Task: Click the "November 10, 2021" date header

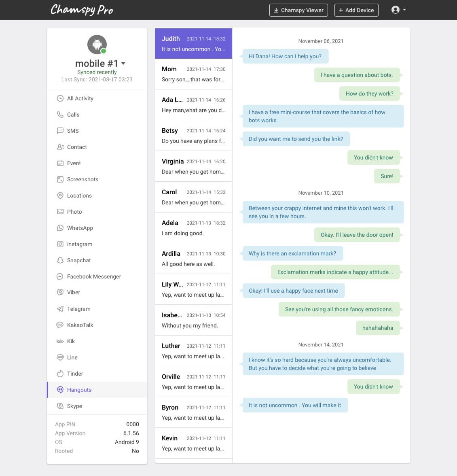Action: [x=321, y=193]
